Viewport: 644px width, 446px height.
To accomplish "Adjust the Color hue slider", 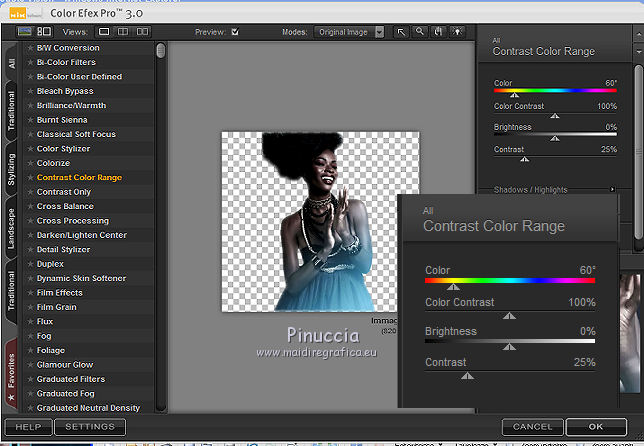I will [x=515, y=94].
